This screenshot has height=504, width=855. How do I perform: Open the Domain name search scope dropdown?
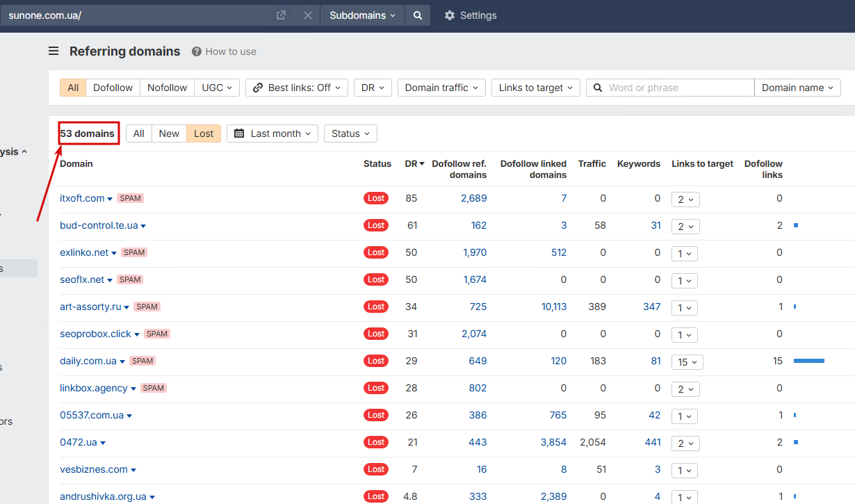coord(797,88)
